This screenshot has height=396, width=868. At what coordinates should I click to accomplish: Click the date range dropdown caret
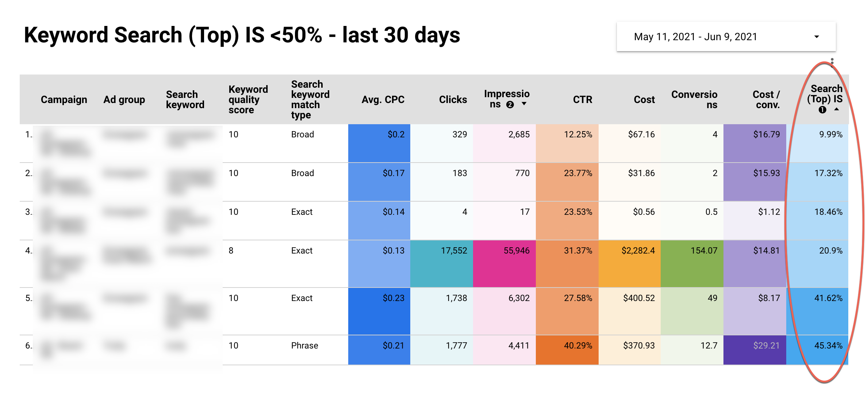click(817, 37)
